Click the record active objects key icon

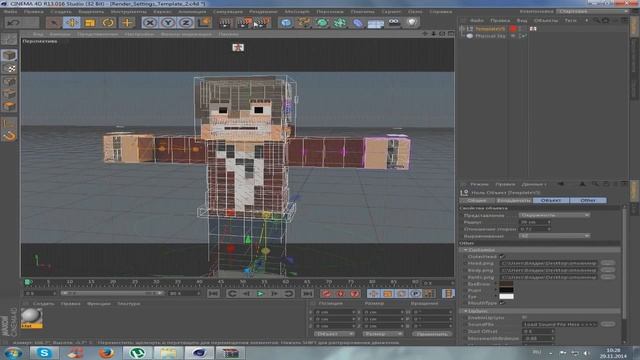(x=326, y=293)
